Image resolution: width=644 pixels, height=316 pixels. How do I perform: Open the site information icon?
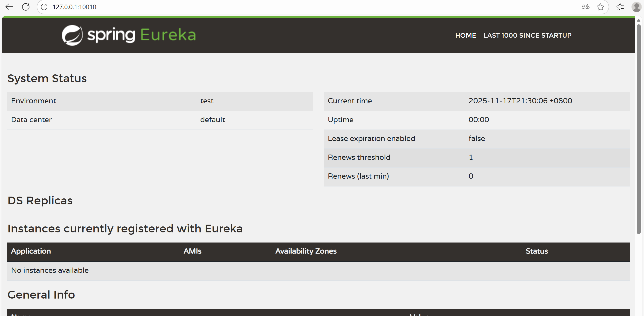tap(44, 7)
